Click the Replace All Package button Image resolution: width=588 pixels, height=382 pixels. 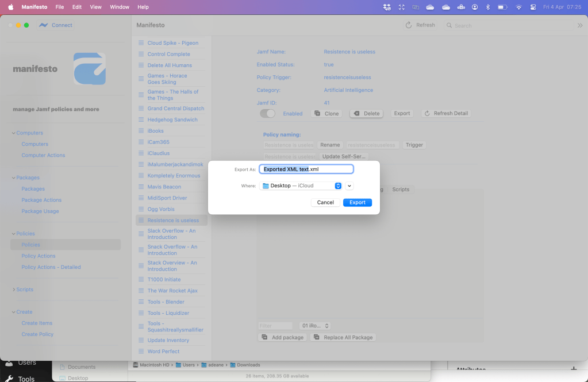click(343, 337)
